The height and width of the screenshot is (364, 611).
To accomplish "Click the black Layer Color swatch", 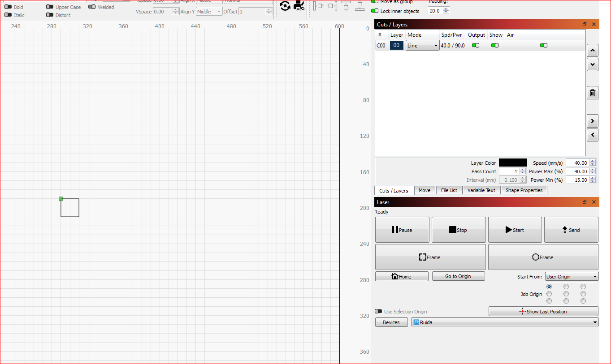I will [512, 163].
